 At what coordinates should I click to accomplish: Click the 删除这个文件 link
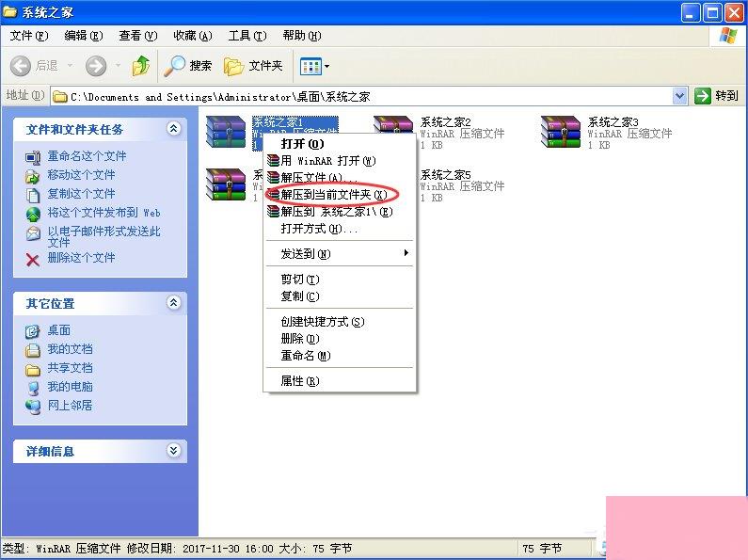tap(81, 258)
